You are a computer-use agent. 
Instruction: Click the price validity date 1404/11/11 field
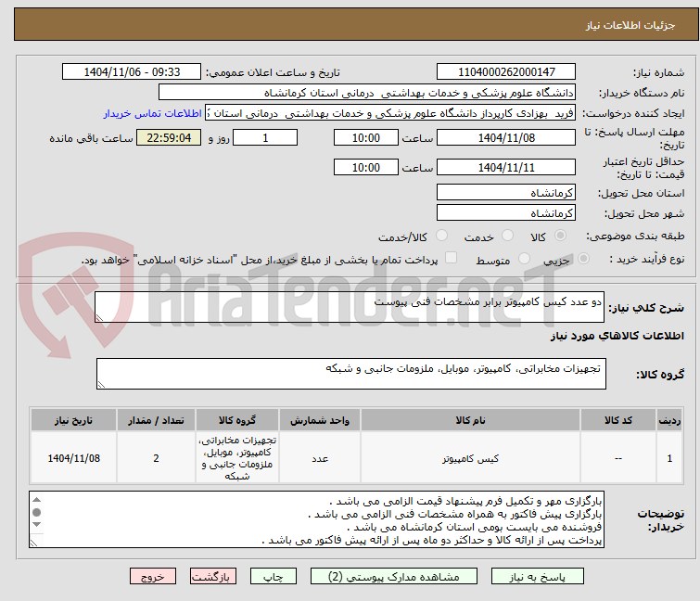(506, 168)
